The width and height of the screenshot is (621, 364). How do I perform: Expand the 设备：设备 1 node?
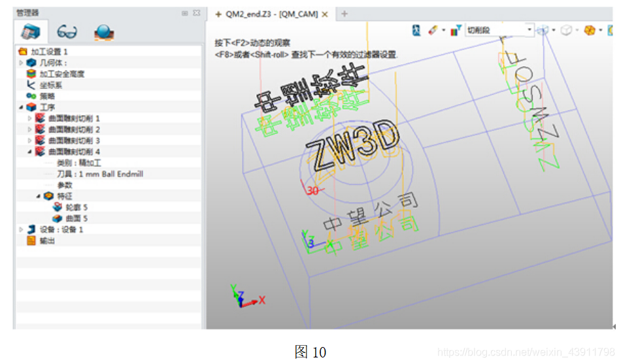pyautogui.click(x=21, y=229)
